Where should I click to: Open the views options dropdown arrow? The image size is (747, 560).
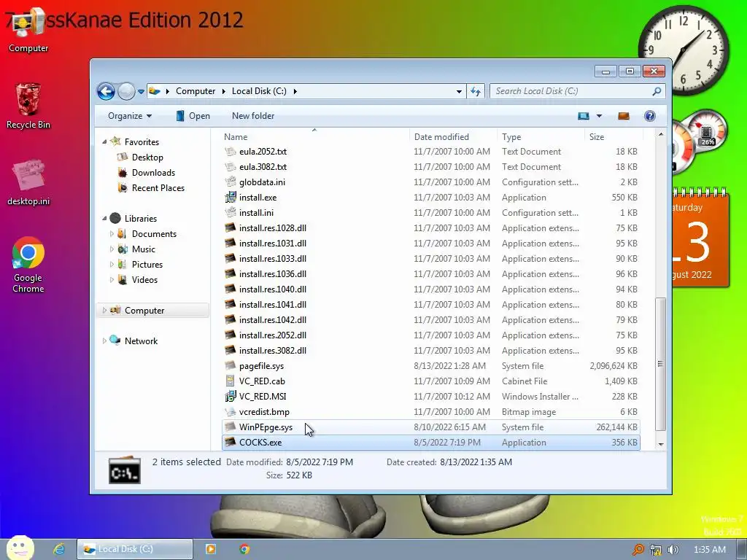599,116
